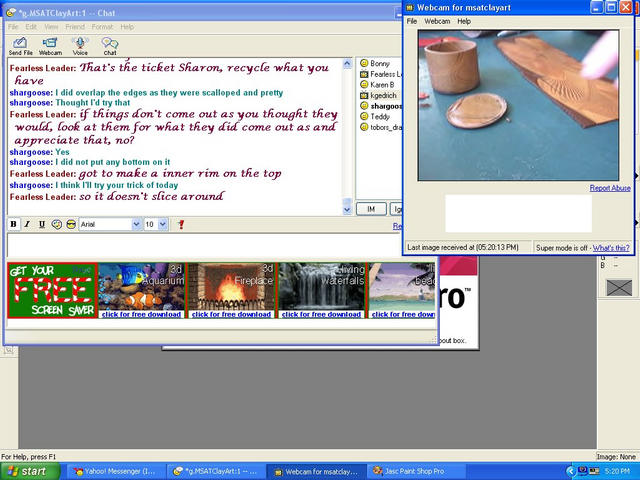
Task: Open the Help menu in chat window
Action: 127,27
